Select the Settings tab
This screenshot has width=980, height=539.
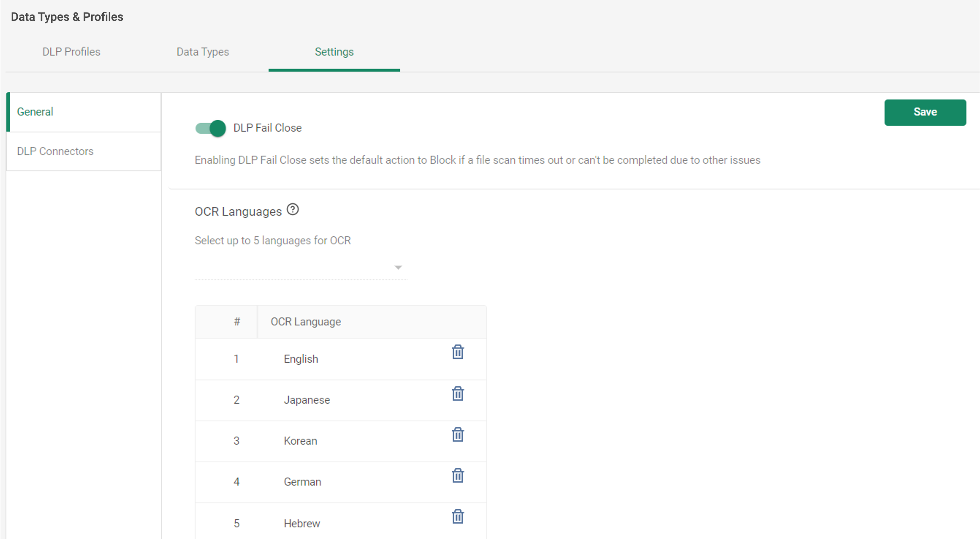coord(334,52)
